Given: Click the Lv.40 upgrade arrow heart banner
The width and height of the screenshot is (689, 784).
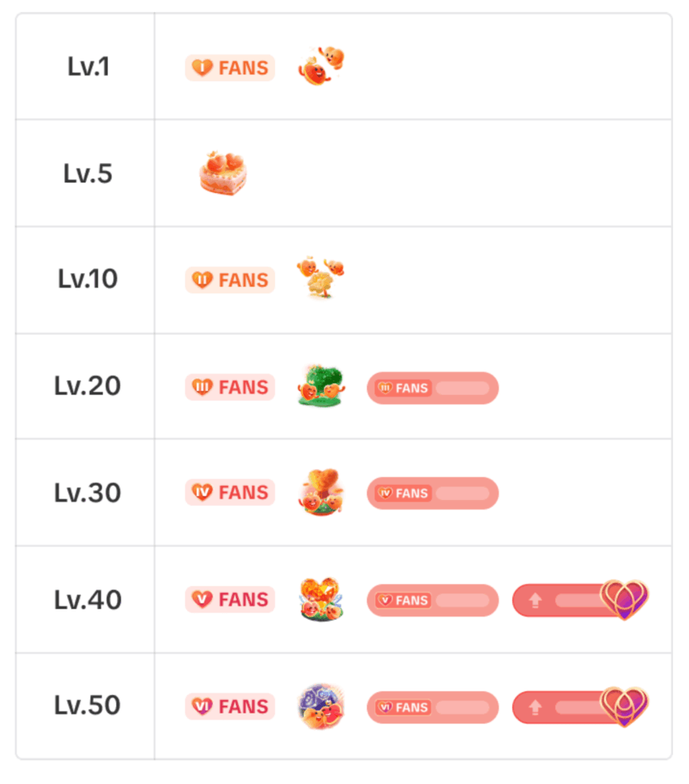Looking at the screenshot, I should point(580,600).
